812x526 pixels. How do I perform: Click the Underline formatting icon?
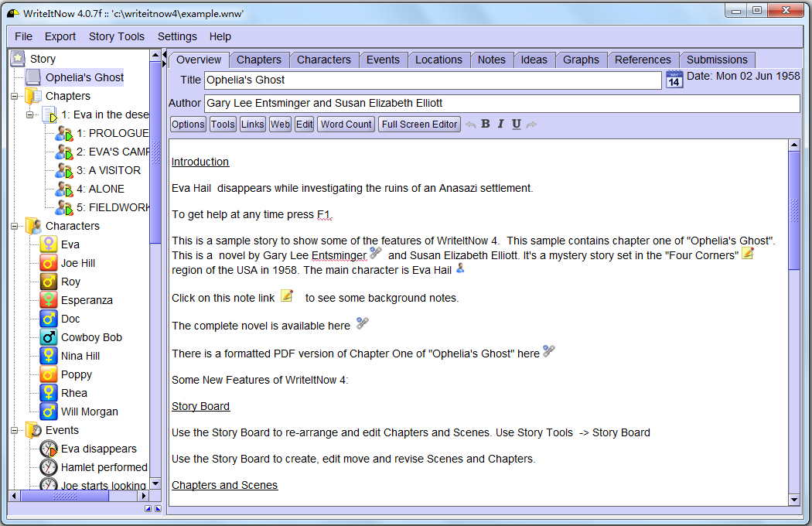pos(517,124)
